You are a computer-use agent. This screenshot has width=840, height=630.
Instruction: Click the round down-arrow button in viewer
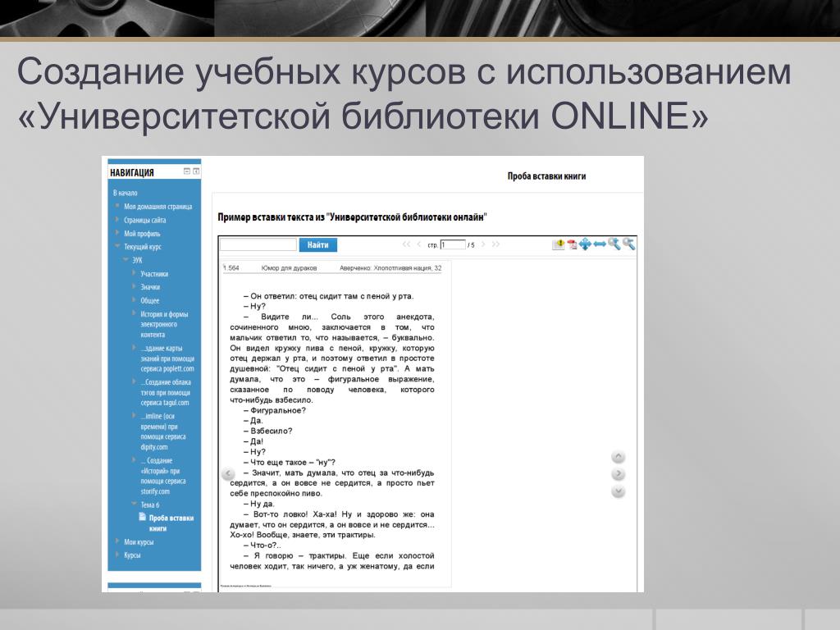619,491
